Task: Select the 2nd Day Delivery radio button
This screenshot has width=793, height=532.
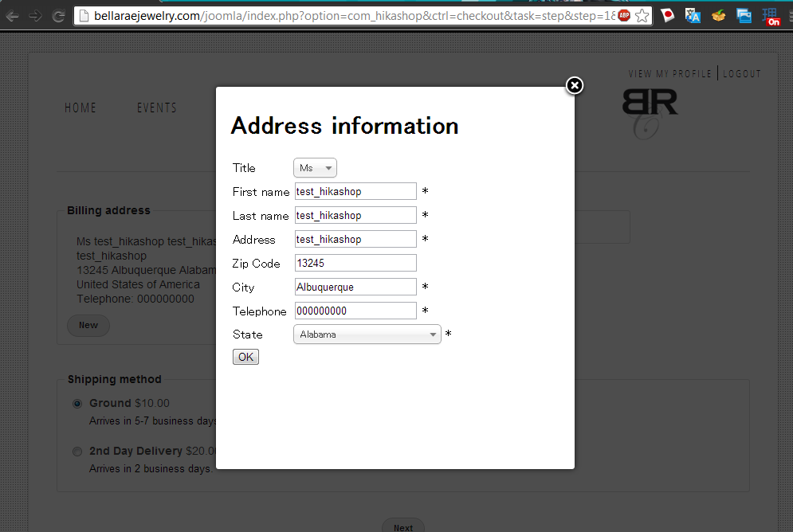Action: pyautogui.click(x=77, y=452)
